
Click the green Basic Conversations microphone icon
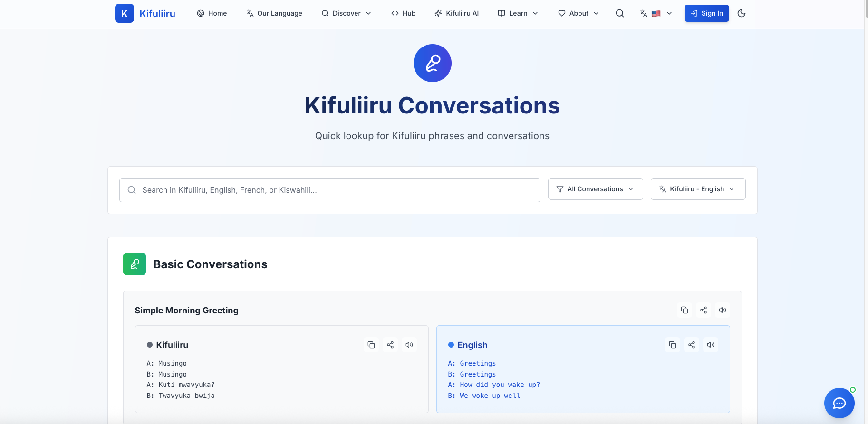pyautogui.click(x=135, y=264)
